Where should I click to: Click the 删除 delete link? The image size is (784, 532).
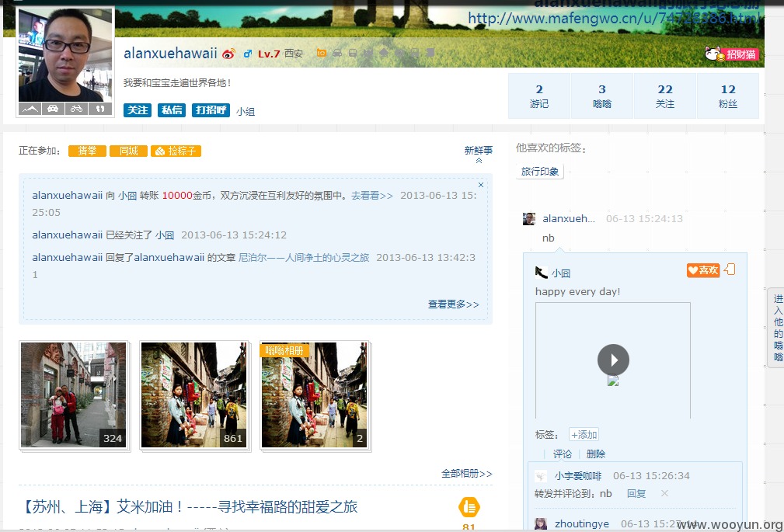(x=595, y=454)
